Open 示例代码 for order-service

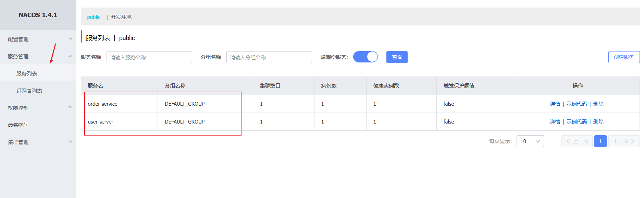pyautogui.click(x=577, y=104)
